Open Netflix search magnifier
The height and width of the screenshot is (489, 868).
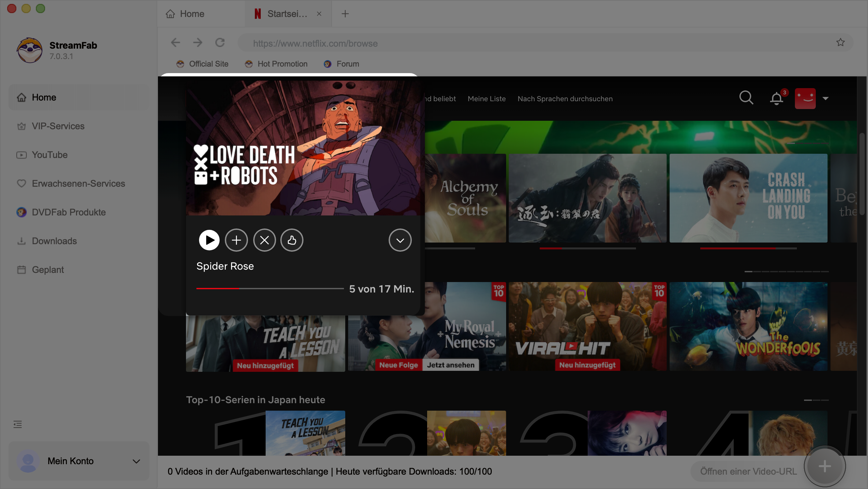pyautogui.click(x=746, y=98)
